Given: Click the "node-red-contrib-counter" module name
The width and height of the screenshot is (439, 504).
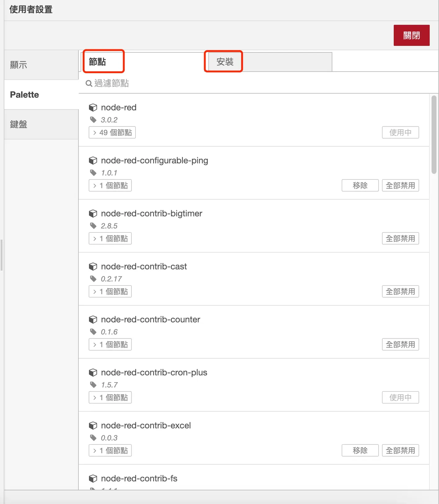Looking at the screenshot, I should click(x=151, y=320).
